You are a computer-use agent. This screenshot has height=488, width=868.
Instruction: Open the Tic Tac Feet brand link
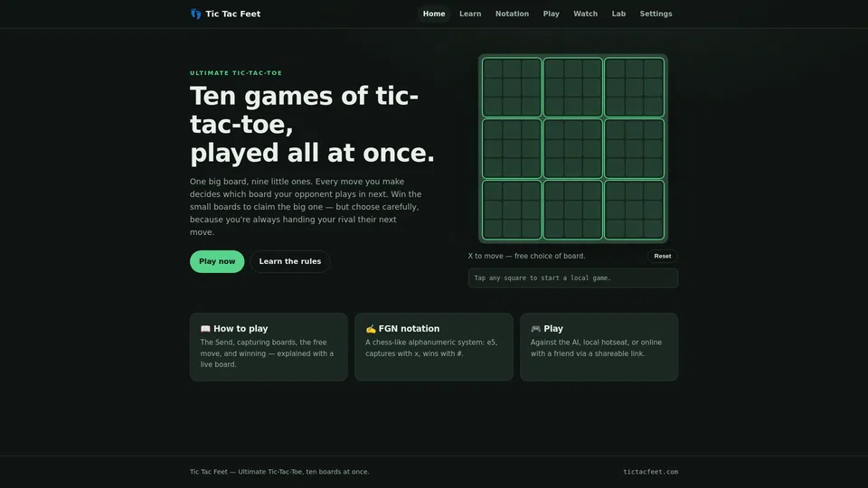225,14
